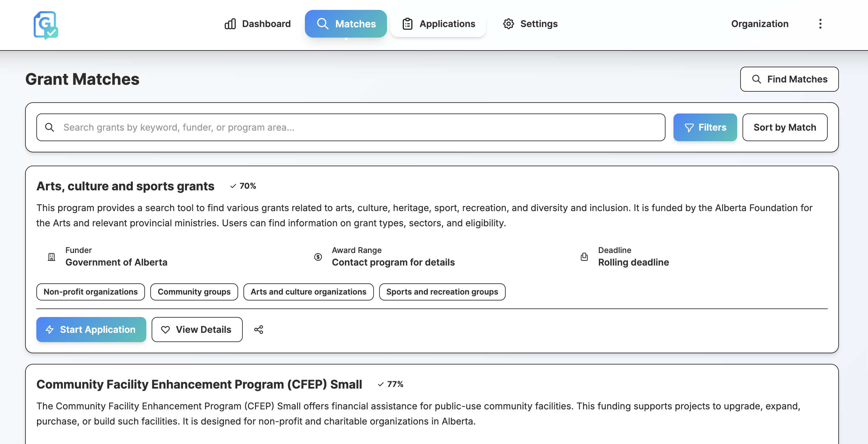Select the Matches tab
Image resolution: width=868 pixels, height=444 pixels.
pyautogui.click(x=346, y=24)
